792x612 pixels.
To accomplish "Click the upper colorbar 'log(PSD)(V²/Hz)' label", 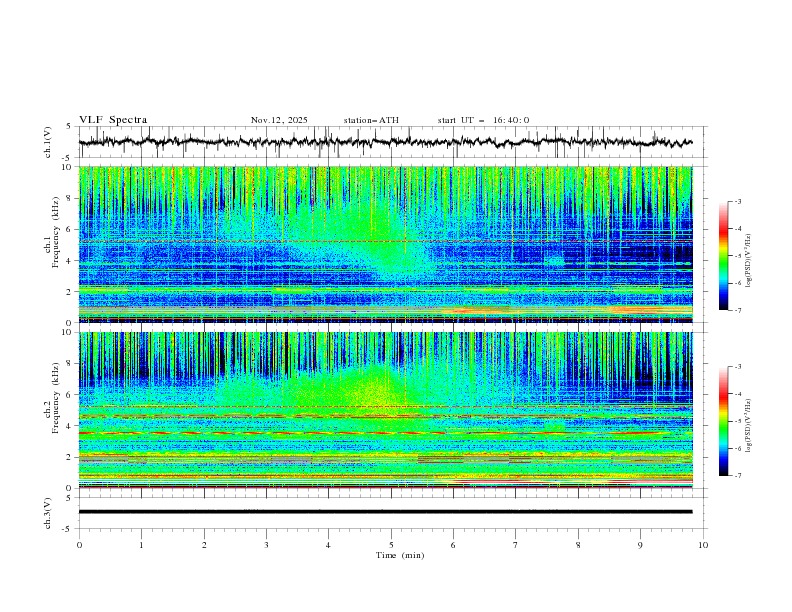I will (x=748, y=261).
